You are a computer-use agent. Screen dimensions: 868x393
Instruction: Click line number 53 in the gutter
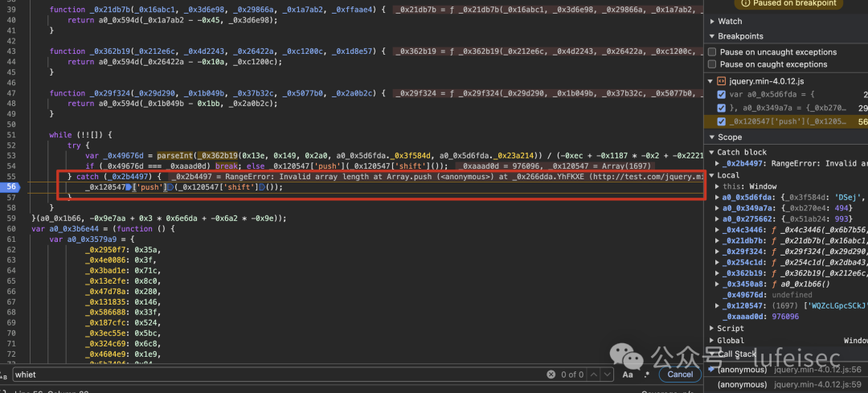click(10, 156)
